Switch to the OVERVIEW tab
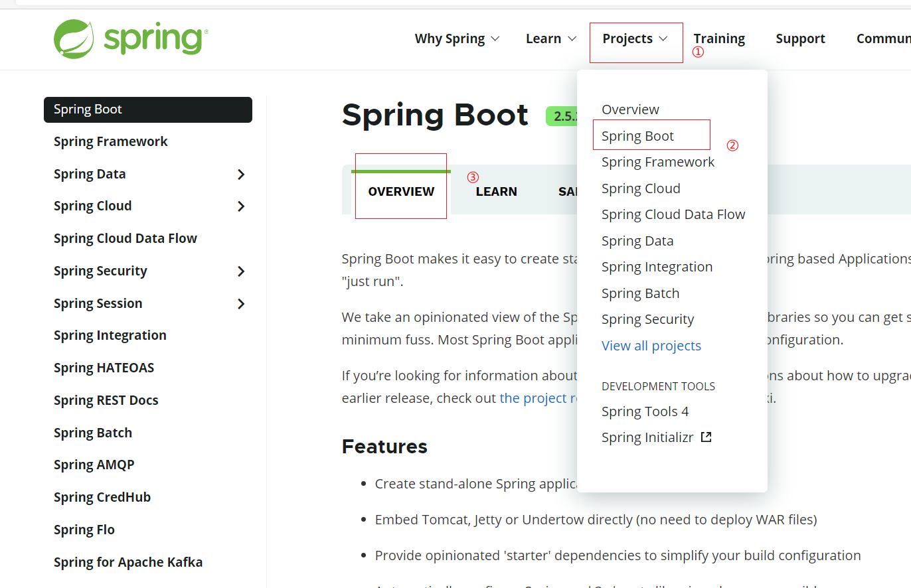 pyautogui.click(x=401, y=191)
